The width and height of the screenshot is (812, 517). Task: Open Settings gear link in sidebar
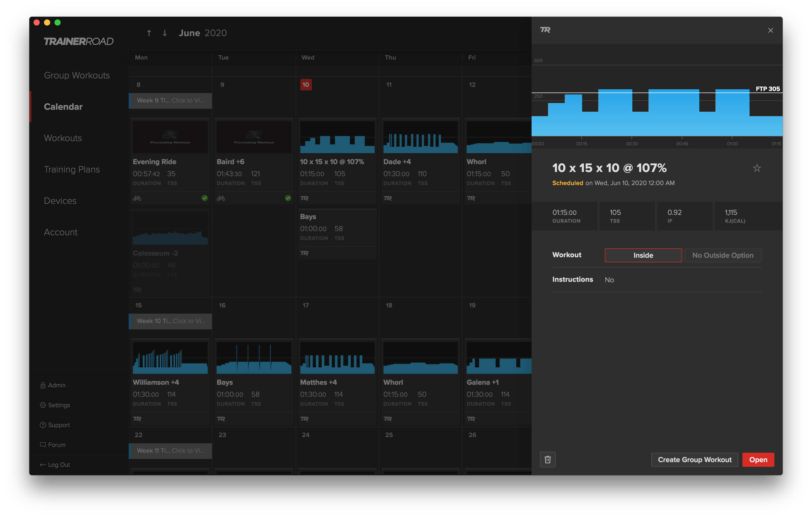point(55,405)
